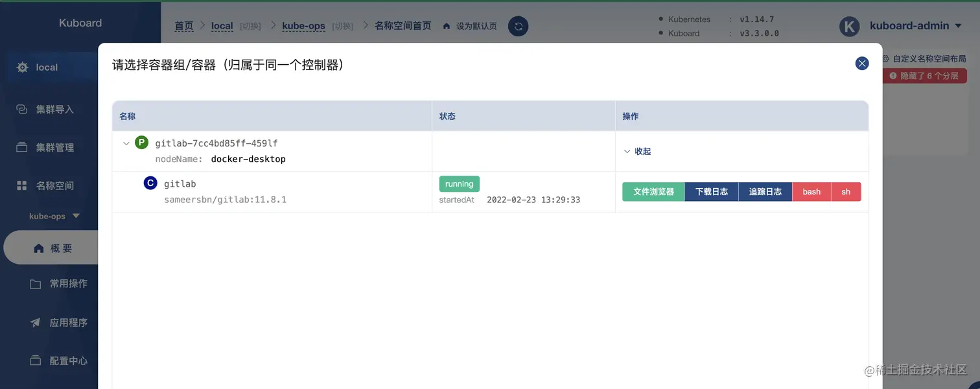Close the container selection dialog
Screen dimensions: 980x389
pyautogui.click(x=861, y=63)
